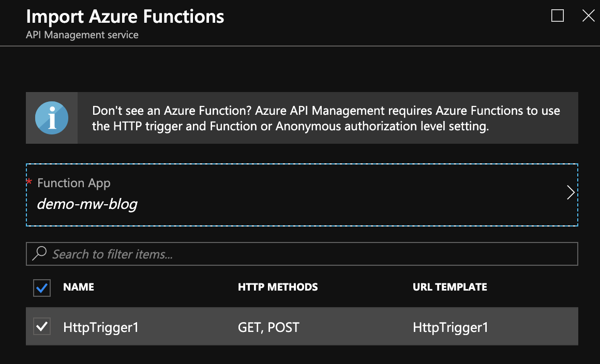Click the blue information icon in the banner
Image resolution: width=600 pixels, height=364 pixels.
coord(51,118)
